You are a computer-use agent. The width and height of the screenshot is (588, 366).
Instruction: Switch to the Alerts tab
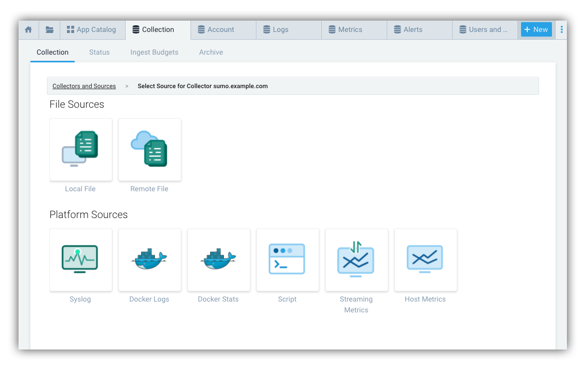(419, 30)
